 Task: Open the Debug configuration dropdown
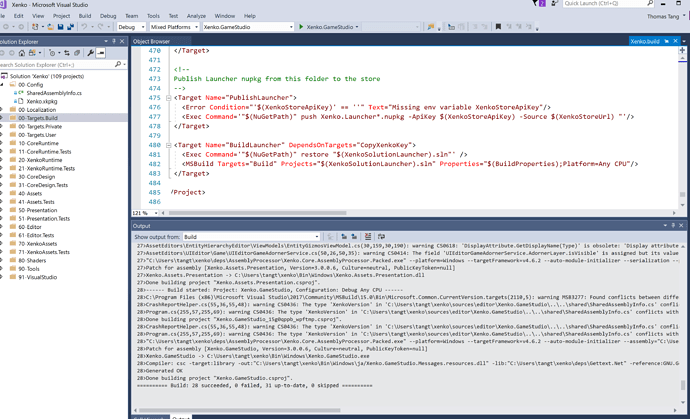tap(131, 27)
